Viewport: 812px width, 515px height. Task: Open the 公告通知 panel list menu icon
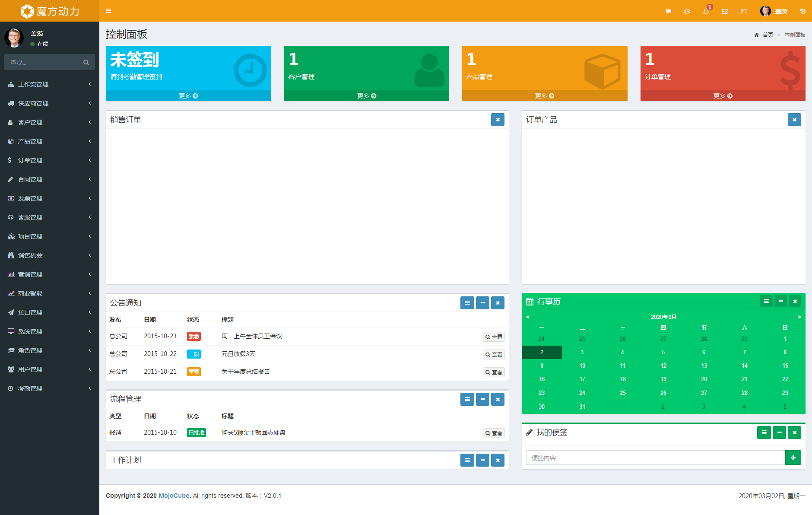pos(467,303)
